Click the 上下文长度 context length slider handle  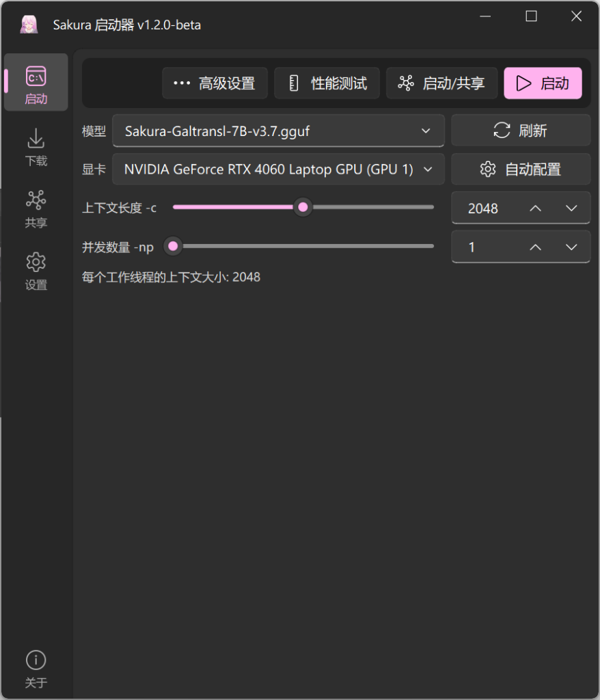tap(303, 207)
